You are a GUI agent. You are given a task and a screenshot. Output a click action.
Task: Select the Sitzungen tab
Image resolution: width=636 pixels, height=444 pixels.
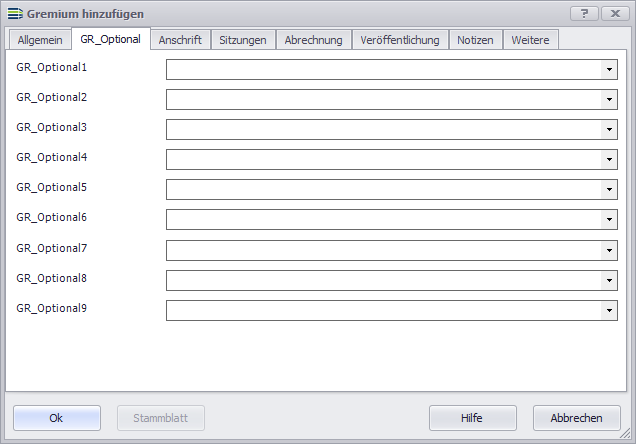[243, 40]
